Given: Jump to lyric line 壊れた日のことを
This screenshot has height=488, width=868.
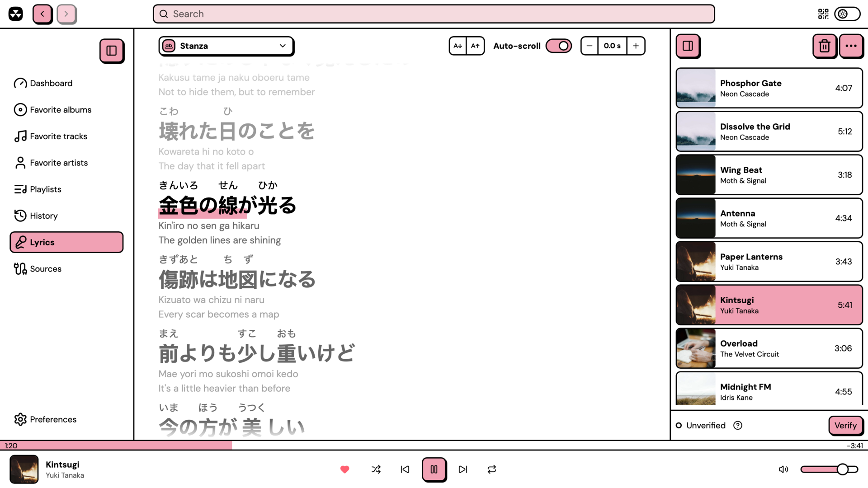Looking at the screenshot, I should 236,131.
